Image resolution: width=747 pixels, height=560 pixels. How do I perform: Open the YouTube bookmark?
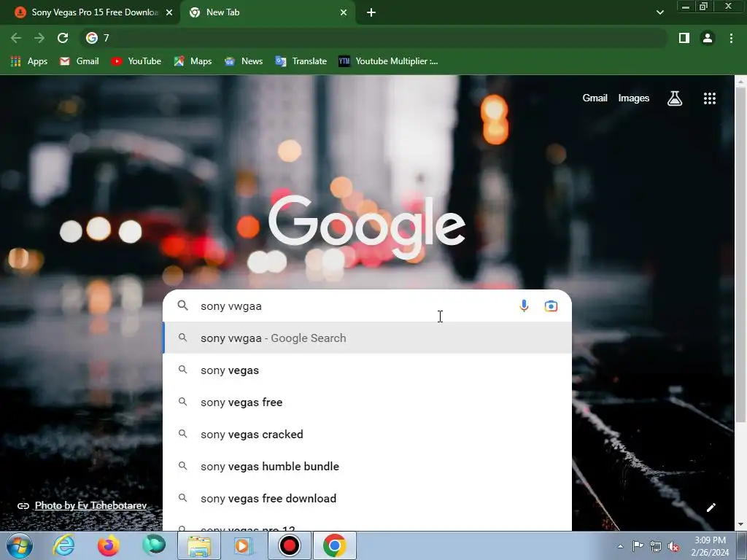point(136,61)
